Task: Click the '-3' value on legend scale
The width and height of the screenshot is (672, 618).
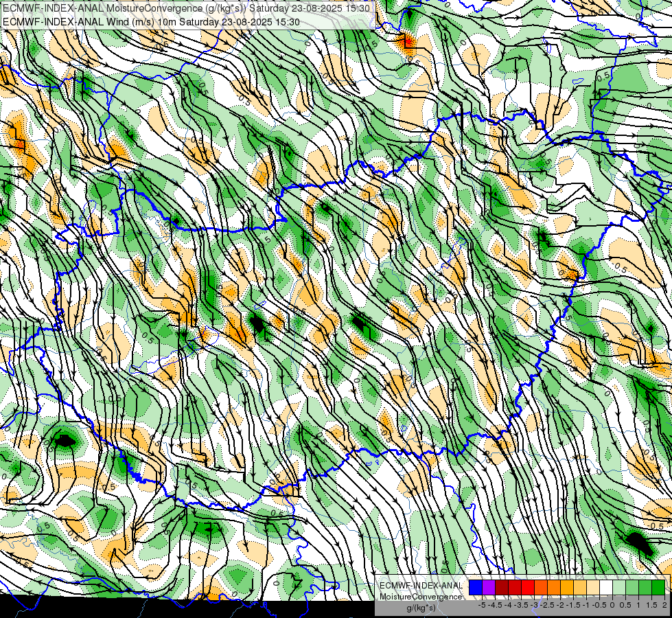Action: point(535,605)
